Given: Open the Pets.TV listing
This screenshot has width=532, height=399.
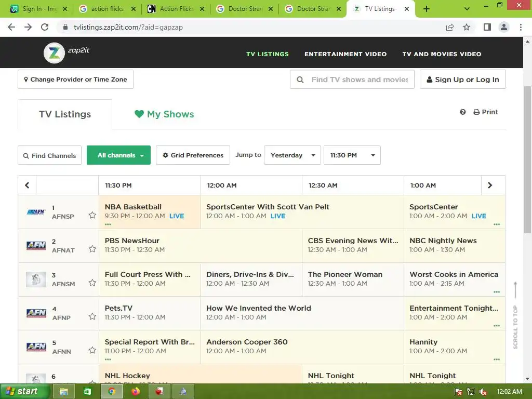Looking at the screenshot, I should 150,313.
